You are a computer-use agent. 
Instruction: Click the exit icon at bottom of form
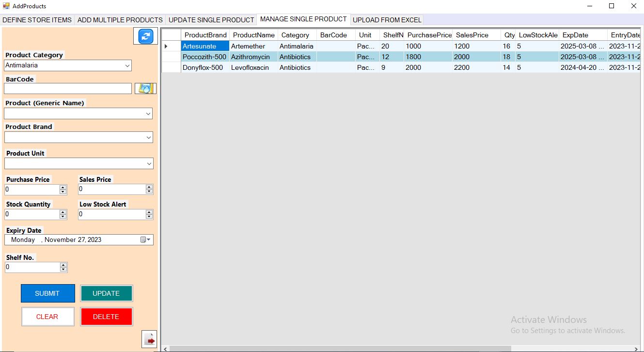tap(149, 339)
